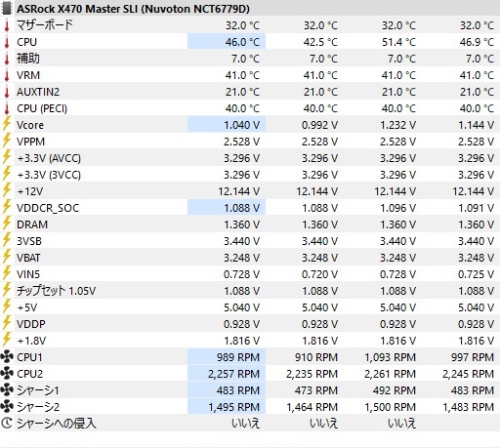Screen dimensions: 500x448
Task: Click the 1.232 V Vcore maximum value
Action: click(x=397, y=125)
